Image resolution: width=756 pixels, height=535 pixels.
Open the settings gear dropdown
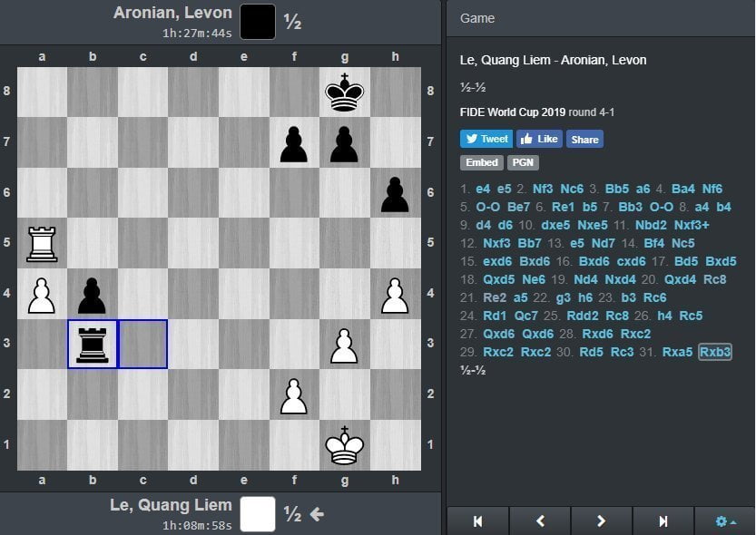[724, 521]
